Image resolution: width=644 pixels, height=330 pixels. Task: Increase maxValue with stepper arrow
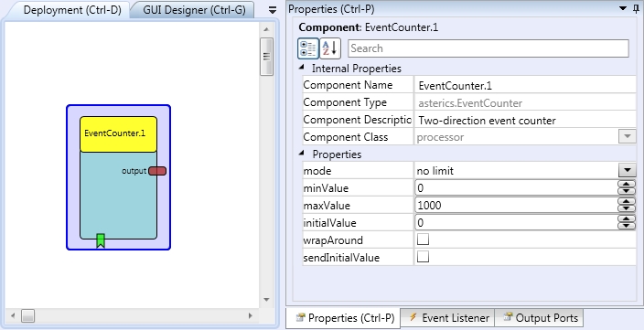(627, 201)
